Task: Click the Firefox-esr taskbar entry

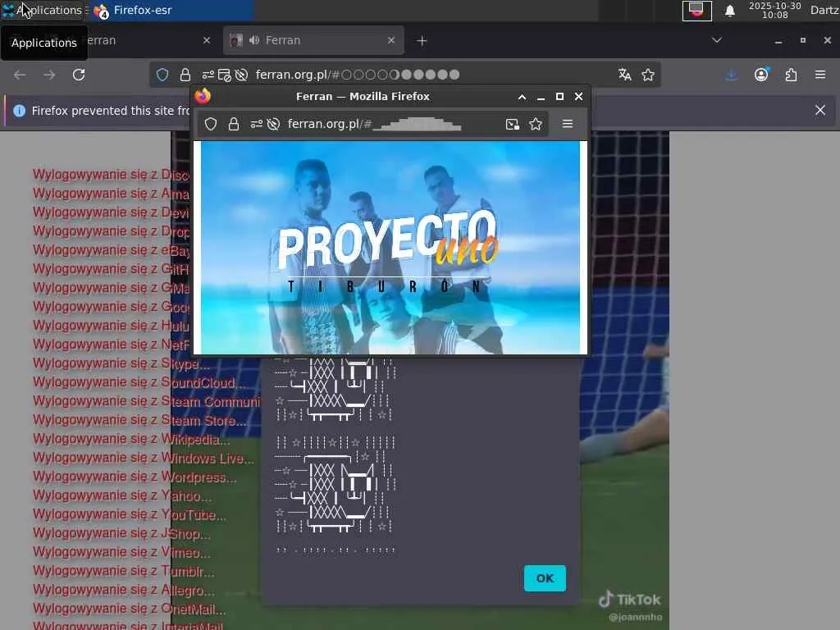Action: [171, 10]
